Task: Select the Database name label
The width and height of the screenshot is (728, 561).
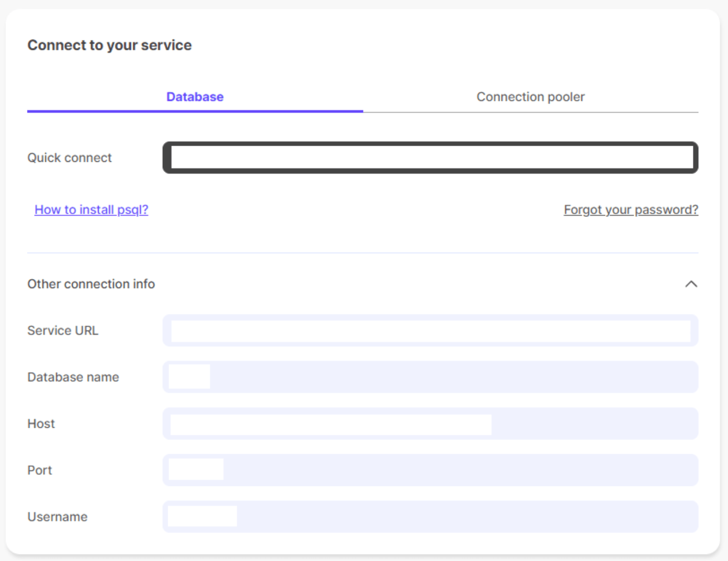Action: tap(73, 377)
